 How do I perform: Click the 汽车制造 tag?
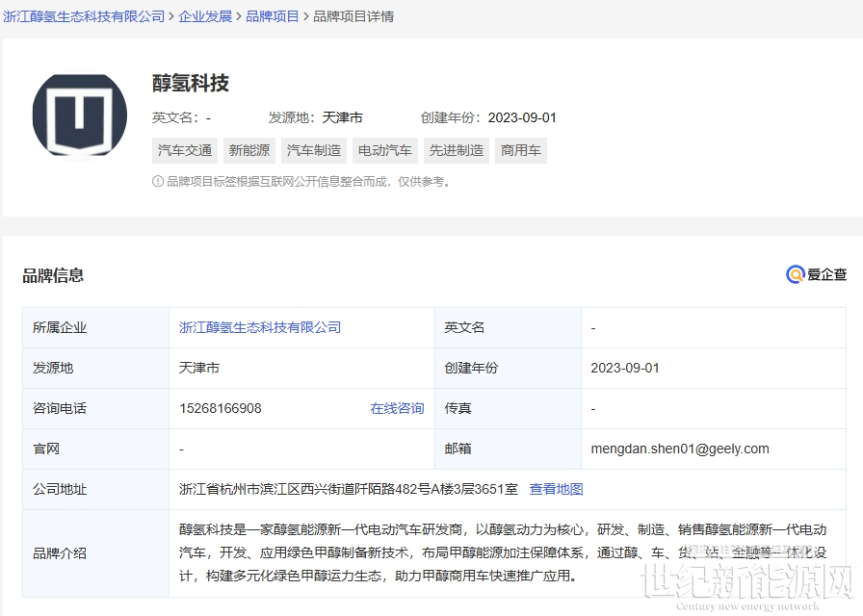314,150
